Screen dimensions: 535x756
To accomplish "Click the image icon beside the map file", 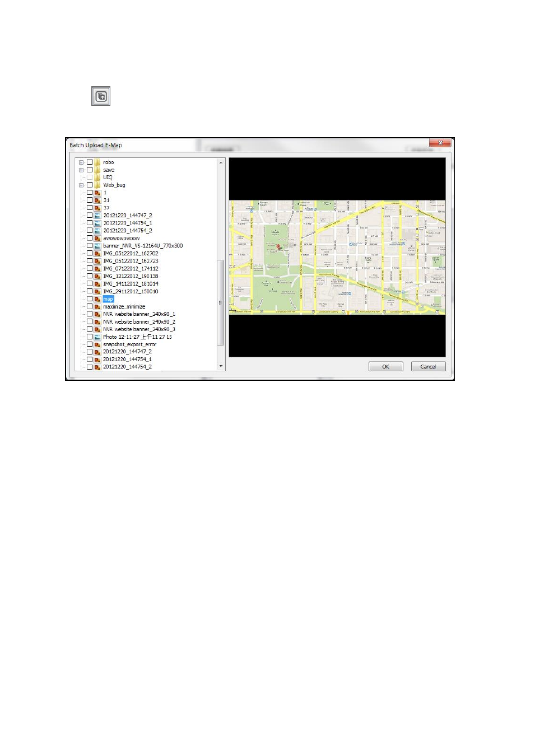I will pos(97,299).
